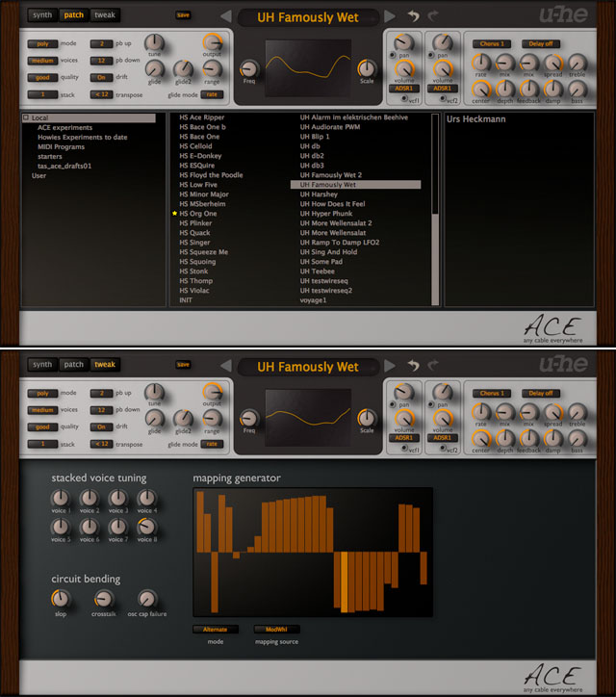Select vcf1 radio button in patch view
The image size is (616, 697).
click(x=404, y=99)
